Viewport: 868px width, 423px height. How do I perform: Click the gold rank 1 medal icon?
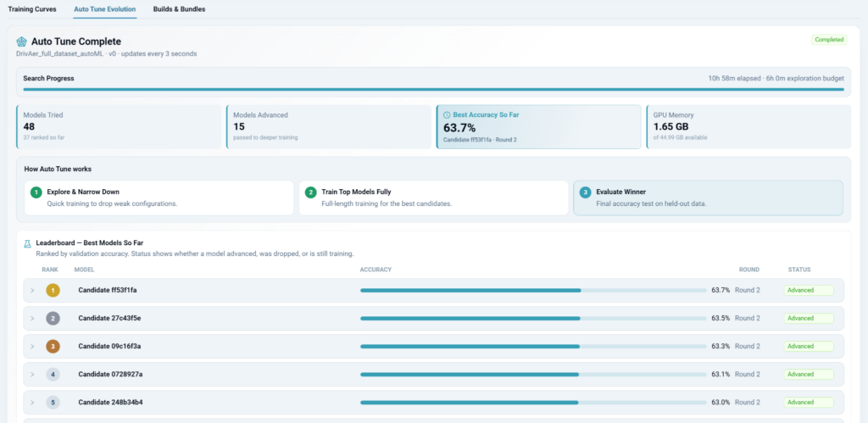pyautogui.click(x=53, y=290)
